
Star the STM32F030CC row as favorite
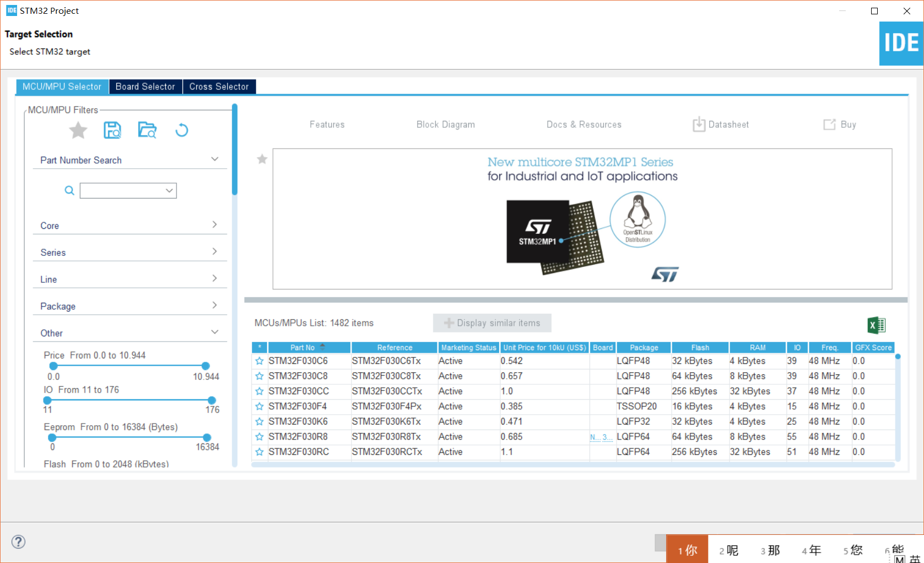[260, 391]
